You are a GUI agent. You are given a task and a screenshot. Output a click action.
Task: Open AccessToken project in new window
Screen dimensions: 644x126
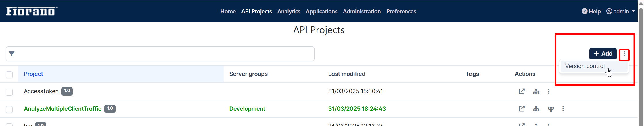522,91
